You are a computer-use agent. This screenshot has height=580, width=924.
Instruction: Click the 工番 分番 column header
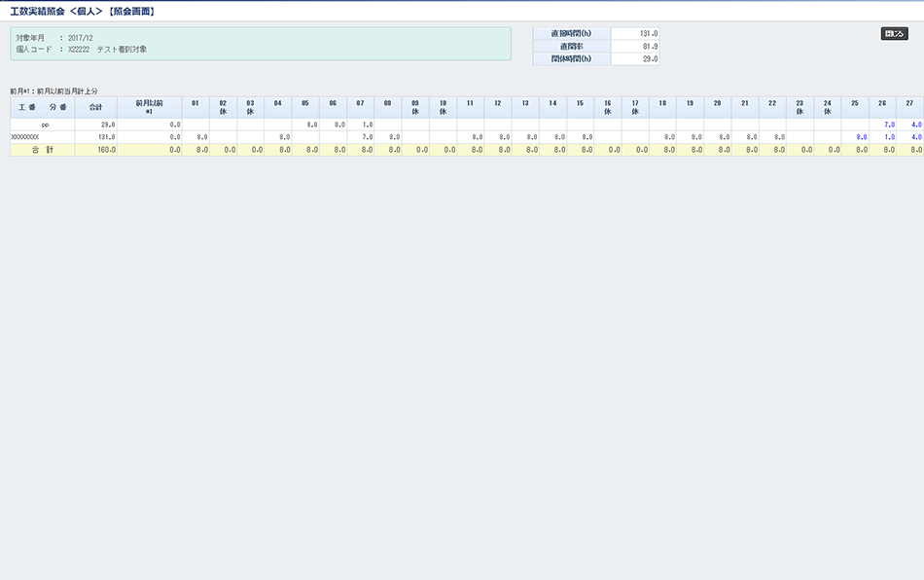tap(43, 107)
